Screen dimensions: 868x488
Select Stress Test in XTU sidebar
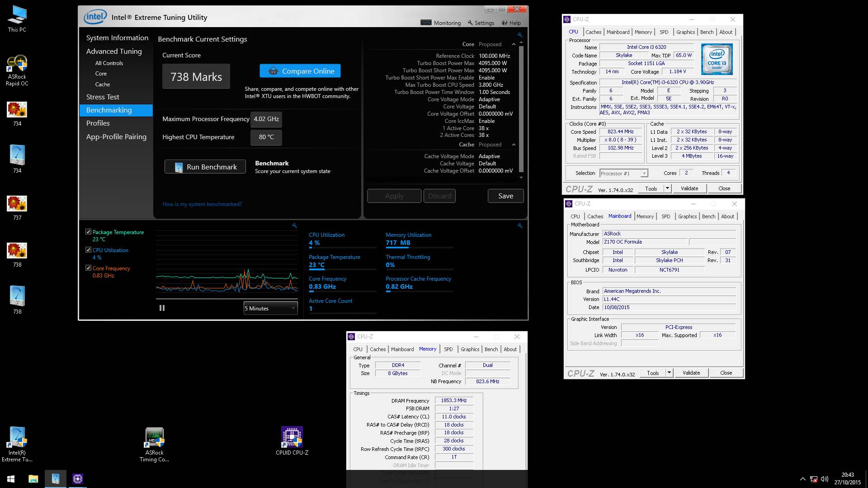point(103,97)
